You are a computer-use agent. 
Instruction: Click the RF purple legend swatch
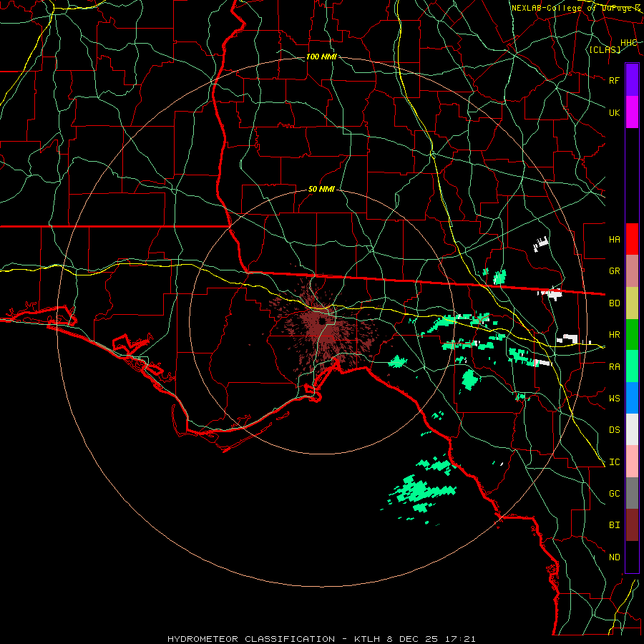tap(632, 80)
